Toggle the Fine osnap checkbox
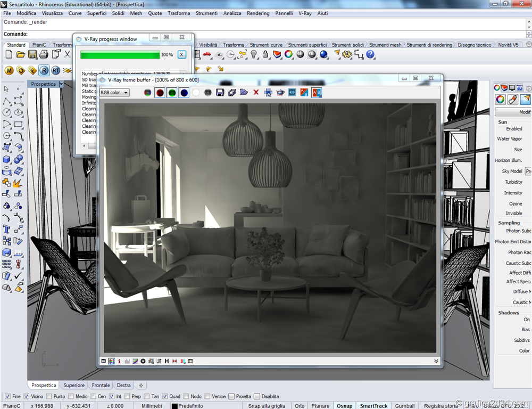Screen dimensions: 532x409 tap(7, 396)
